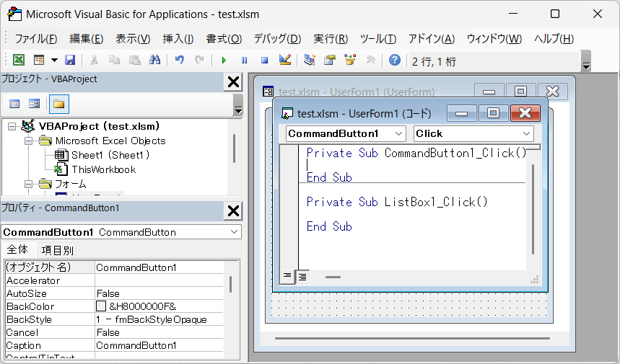Open the CommandButton1 object dropdown in code window
Screen dimensions: 620x364
[x=399, y=134]
